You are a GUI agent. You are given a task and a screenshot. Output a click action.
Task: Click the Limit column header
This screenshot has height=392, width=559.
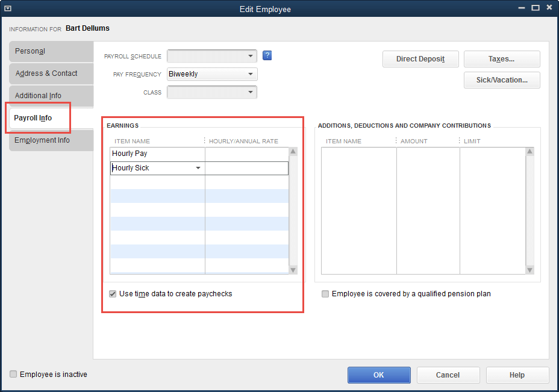click(x=472, y=141)
